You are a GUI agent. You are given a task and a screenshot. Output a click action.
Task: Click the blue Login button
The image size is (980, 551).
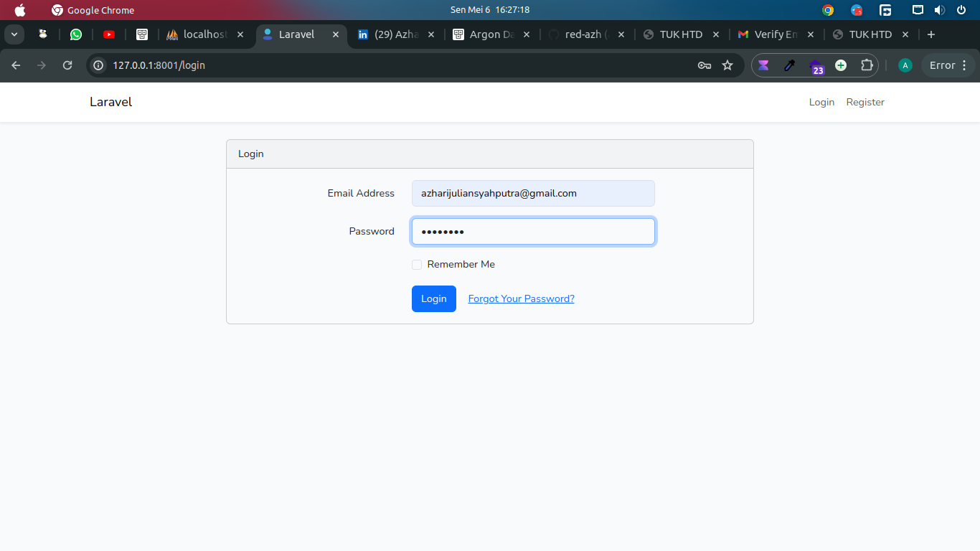point(434,298)
